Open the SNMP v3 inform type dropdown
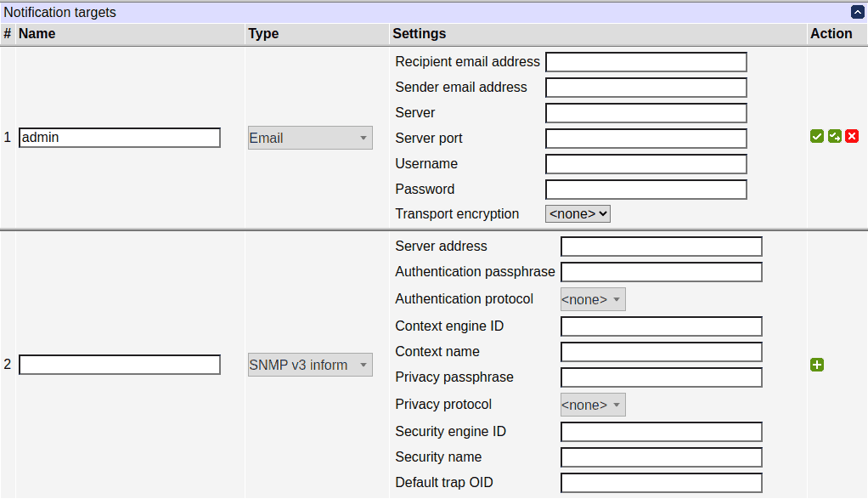Screen dimensions: 868x499 click(x=310, y=364)
